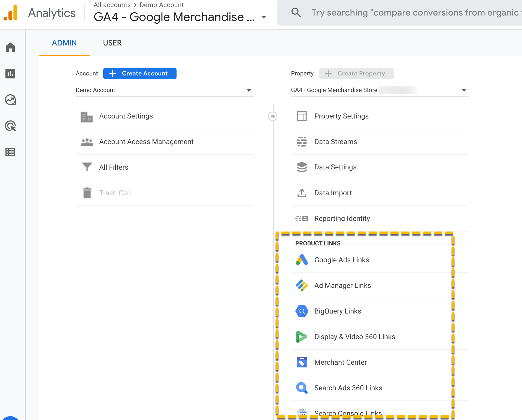The height and width of the screenshot is (420, 522).
Task: Click the Merchant Center logo icon
Action: click(x=302, y=362)
